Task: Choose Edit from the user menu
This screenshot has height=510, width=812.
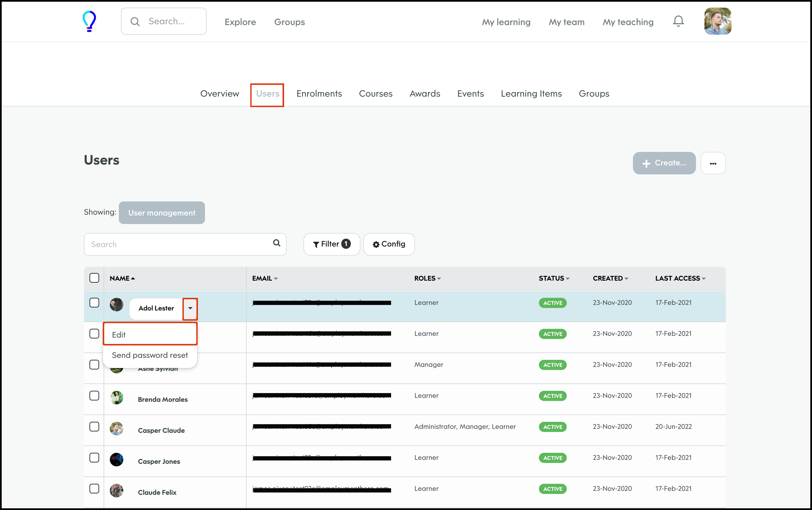Action: pyautogui.click(x=150, y=335)
